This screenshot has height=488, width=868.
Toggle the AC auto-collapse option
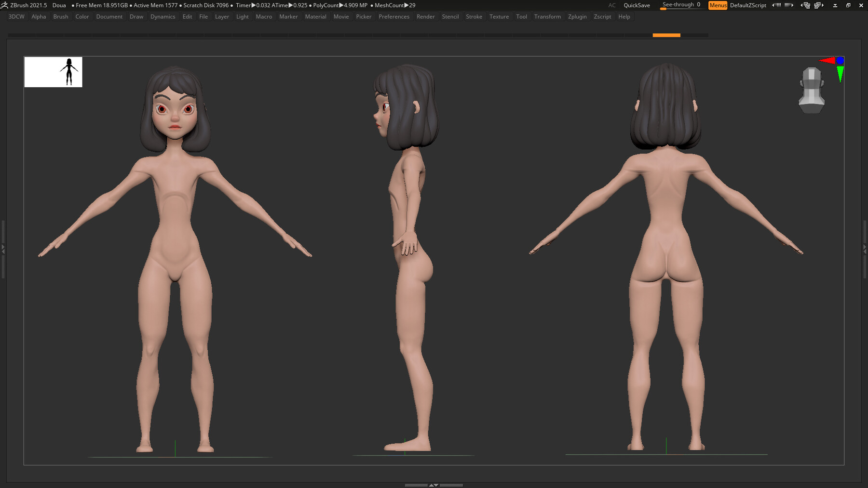tap(611, 5)
